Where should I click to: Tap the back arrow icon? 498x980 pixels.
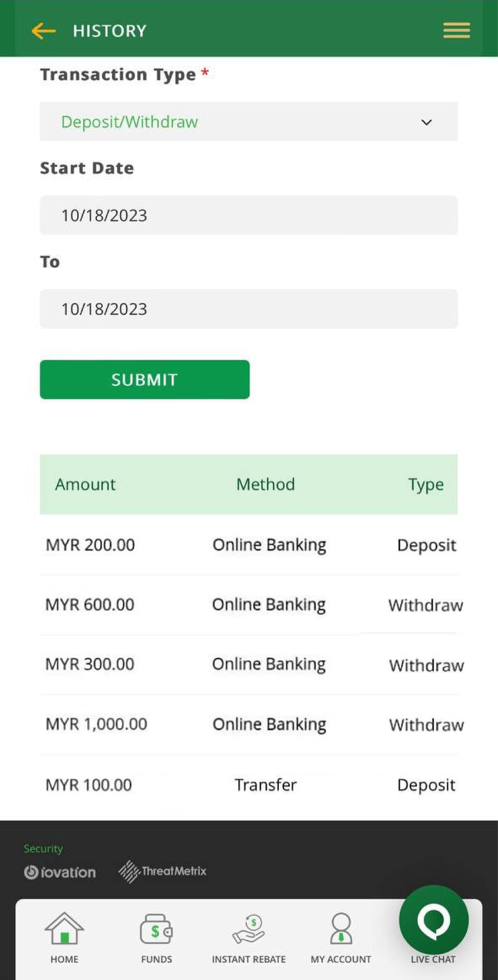[x=43, y=31]
